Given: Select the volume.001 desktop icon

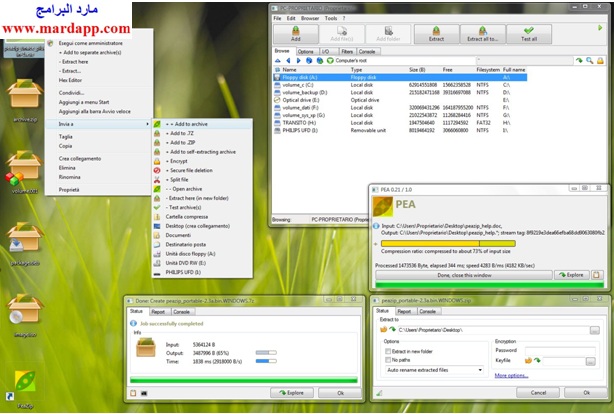Looking at the screenshot, I should pos(25,172).
